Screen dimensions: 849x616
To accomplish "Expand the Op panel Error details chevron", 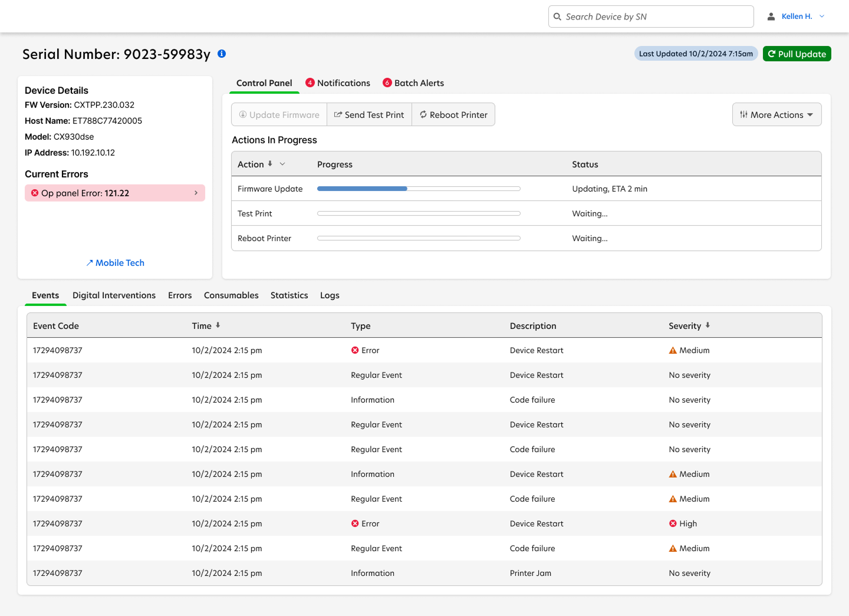I will tap(196, 193).
